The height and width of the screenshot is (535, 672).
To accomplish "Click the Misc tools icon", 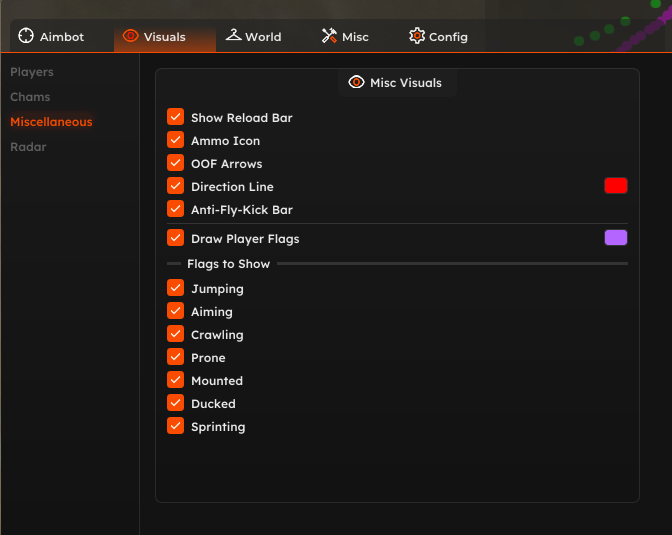I will click(x=329, y=36).
